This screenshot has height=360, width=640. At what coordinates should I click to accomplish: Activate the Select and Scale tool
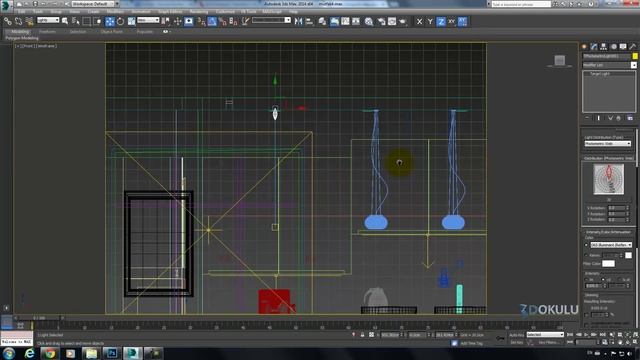click(x=131, y=21)
